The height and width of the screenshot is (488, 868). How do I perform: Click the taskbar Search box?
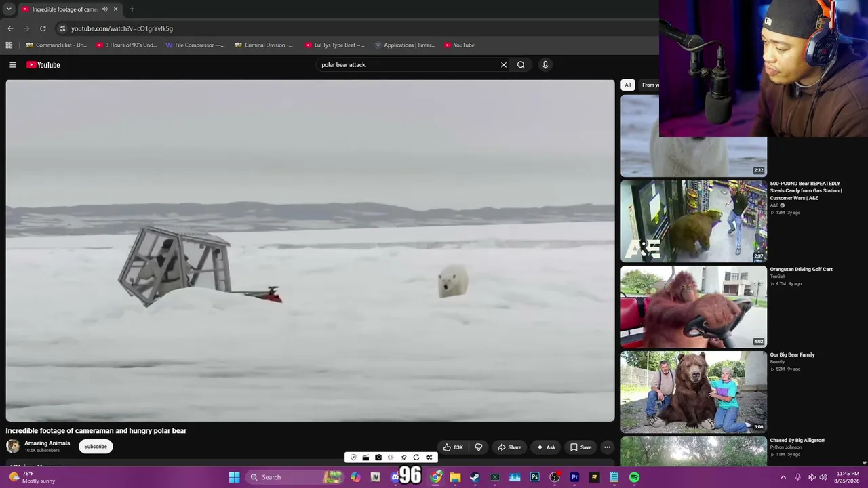(x=295, y=477)
